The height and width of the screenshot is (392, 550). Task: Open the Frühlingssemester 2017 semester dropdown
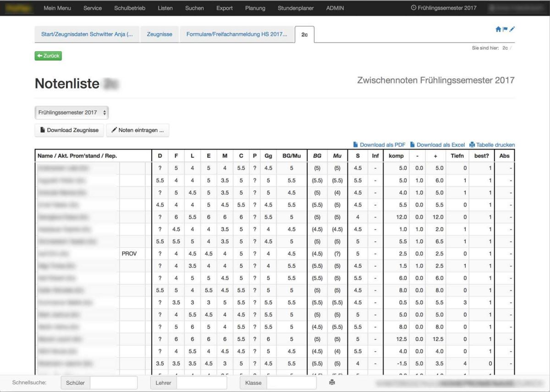click(71, 113)
